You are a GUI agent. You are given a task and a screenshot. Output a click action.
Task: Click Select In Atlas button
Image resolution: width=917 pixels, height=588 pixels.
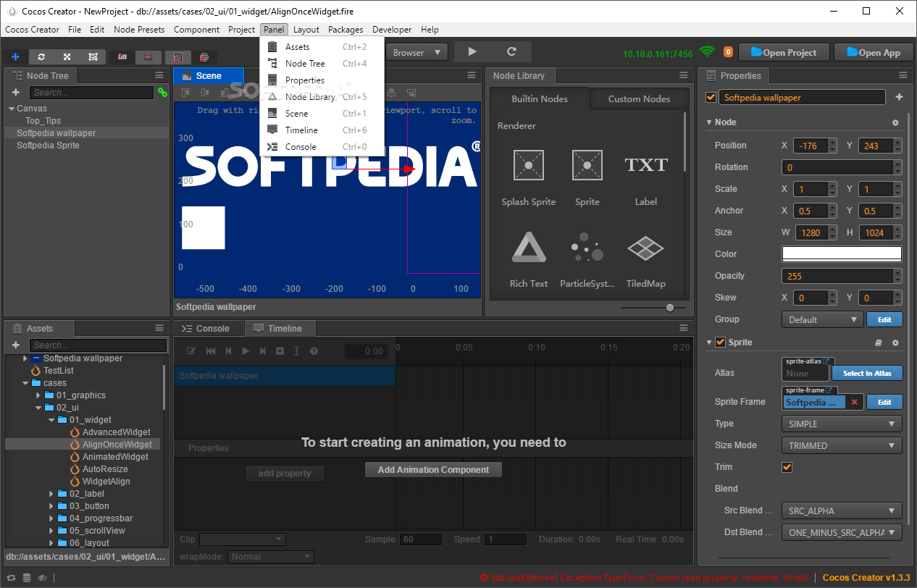867,373
